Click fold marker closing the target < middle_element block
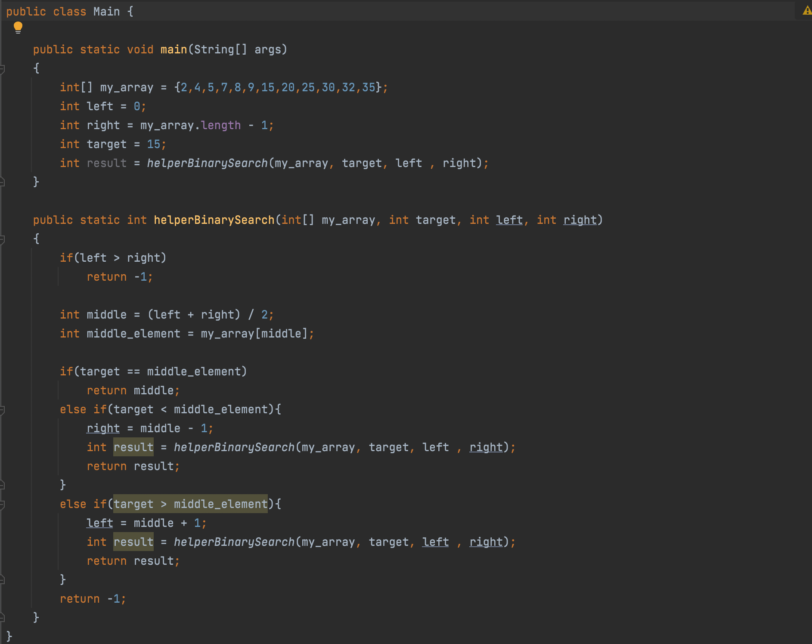 pos(2,485)
